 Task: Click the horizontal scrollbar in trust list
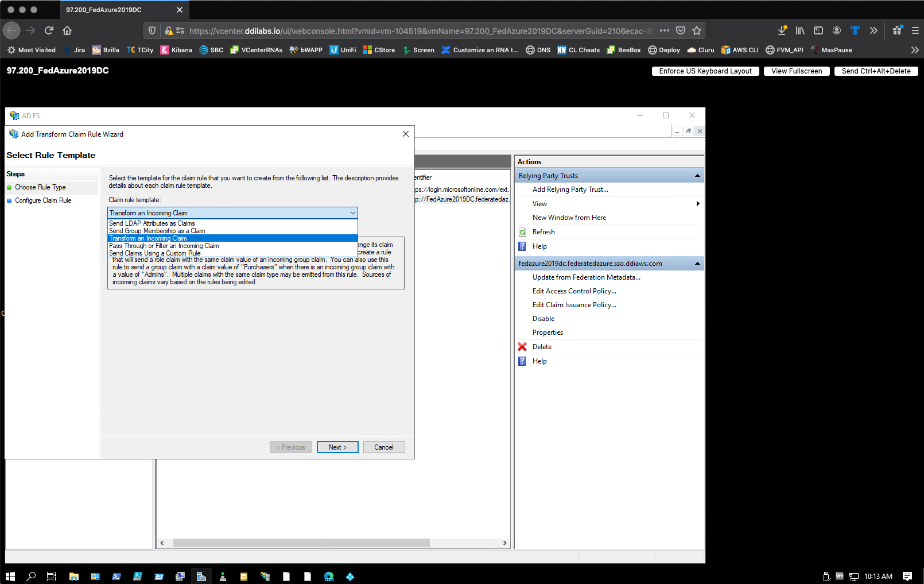(x=301, y=543)
